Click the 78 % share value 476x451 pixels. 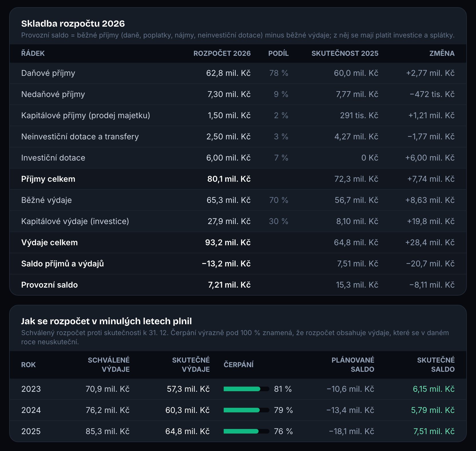279,73
